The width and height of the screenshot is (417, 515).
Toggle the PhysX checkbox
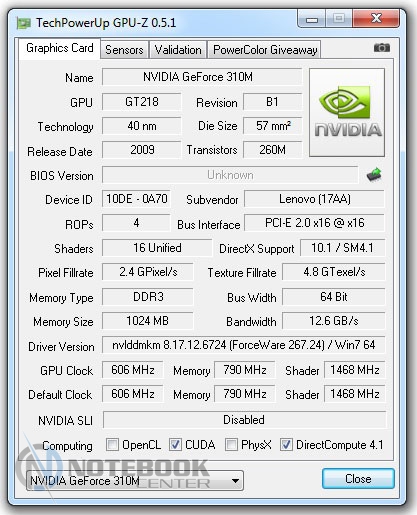tap(231, 444)
